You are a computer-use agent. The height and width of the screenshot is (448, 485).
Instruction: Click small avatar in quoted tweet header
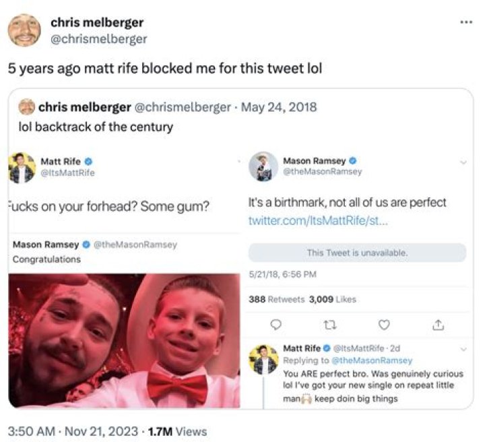coord(26,107)
